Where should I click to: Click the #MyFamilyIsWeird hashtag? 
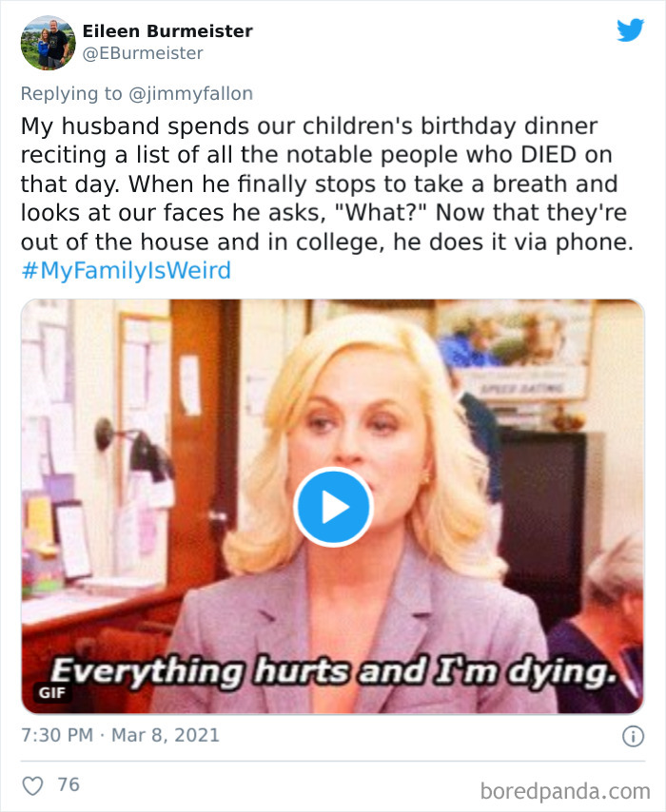[124, 270]
